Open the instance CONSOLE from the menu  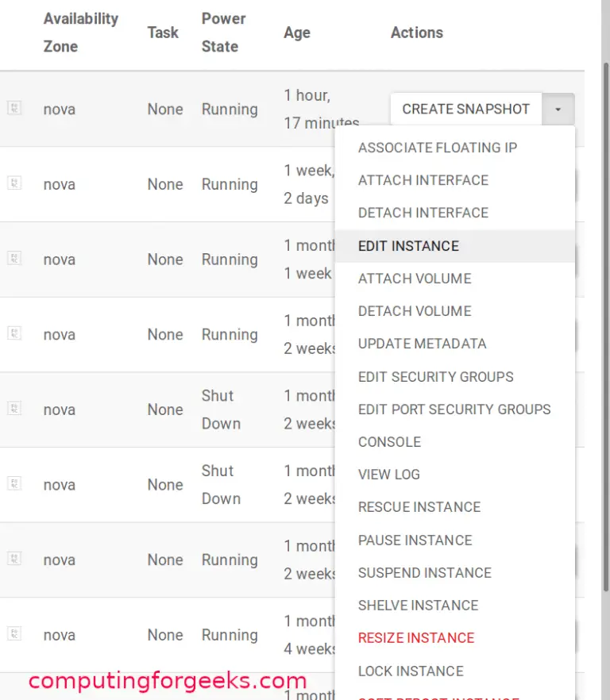[389, 442]
